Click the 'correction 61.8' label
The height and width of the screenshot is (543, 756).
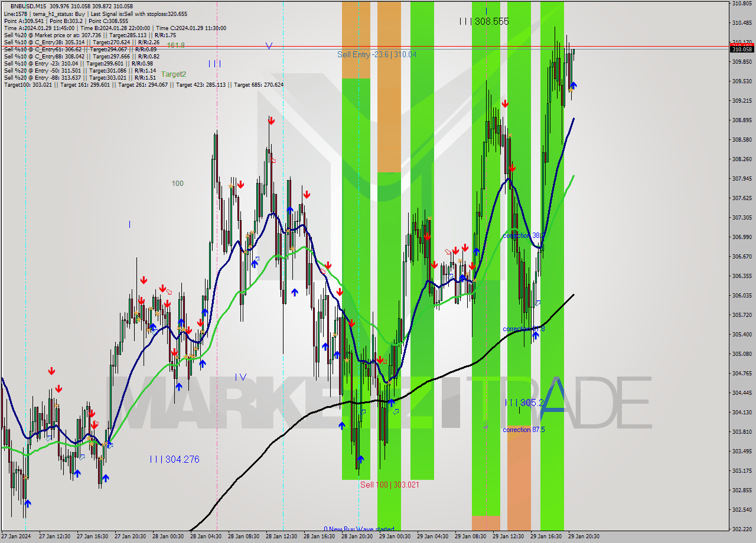(x=523, y=329)
